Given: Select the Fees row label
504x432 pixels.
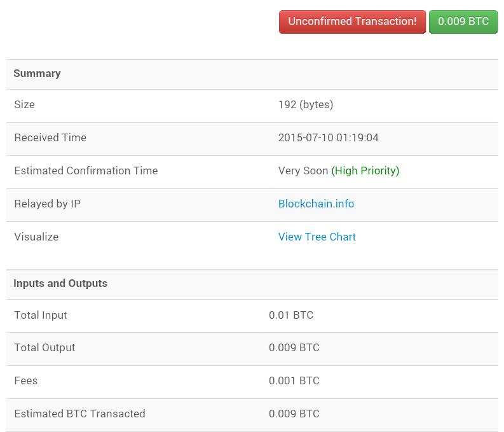Looking at the screenshot, I should [25, 380].
